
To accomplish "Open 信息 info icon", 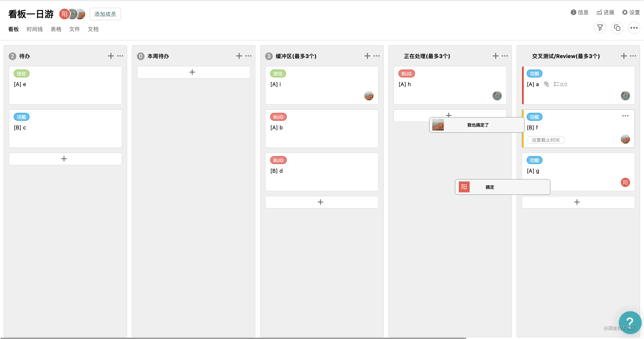I will [573, 12].
